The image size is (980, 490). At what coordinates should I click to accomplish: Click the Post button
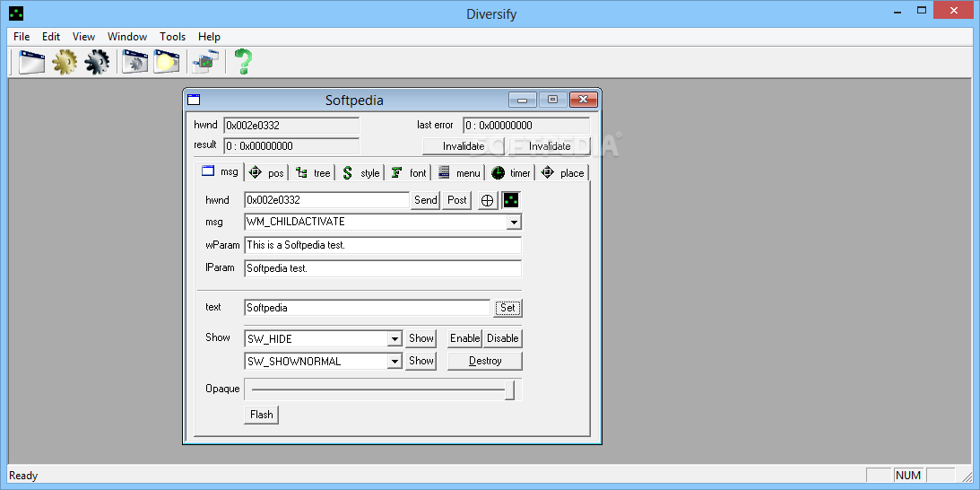click(457, 200)
